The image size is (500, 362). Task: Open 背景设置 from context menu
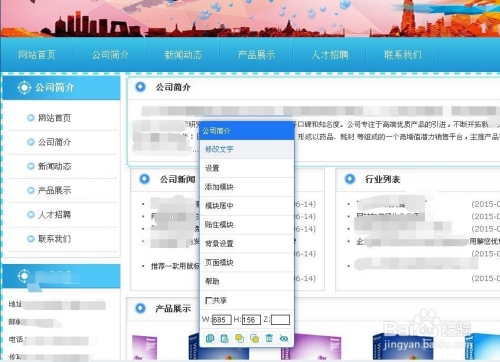[247, 244]
